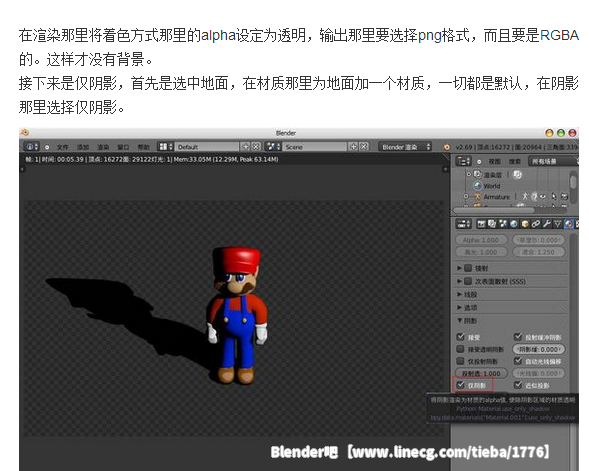This screenshot has height=471, width=589.
Task: Open the Info editor type selector
Action: point(32,146)
